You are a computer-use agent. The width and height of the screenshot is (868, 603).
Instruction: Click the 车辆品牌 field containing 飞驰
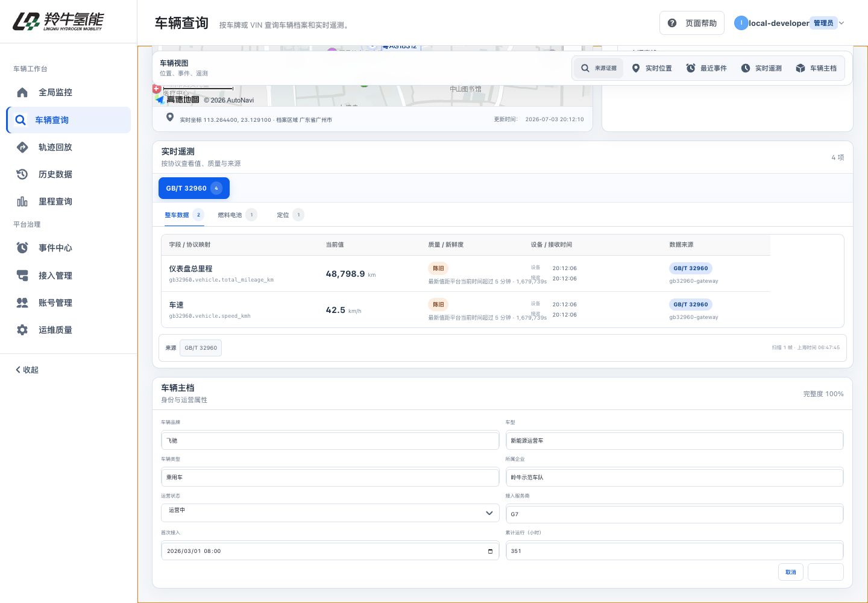(330, 440)
